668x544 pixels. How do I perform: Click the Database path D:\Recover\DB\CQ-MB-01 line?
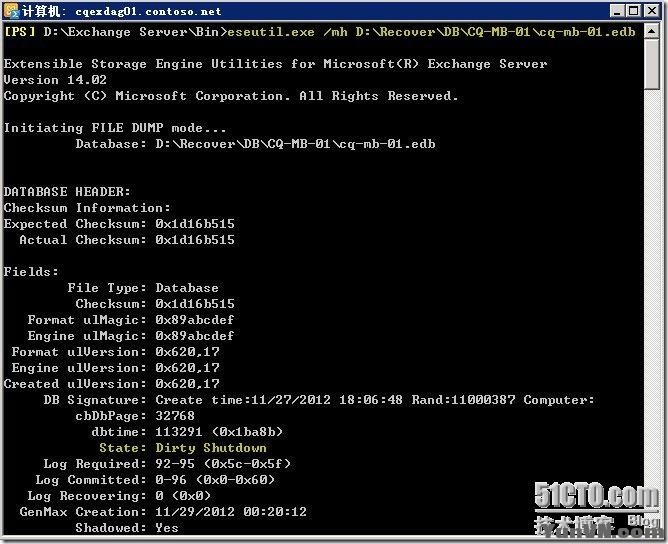coord(256,144)
